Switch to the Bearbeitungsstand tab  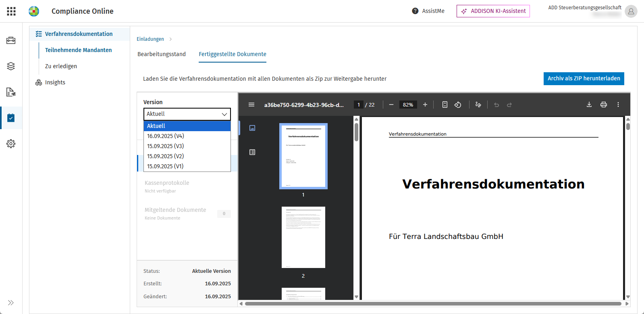pyautogui.click(x=162, y=54)
